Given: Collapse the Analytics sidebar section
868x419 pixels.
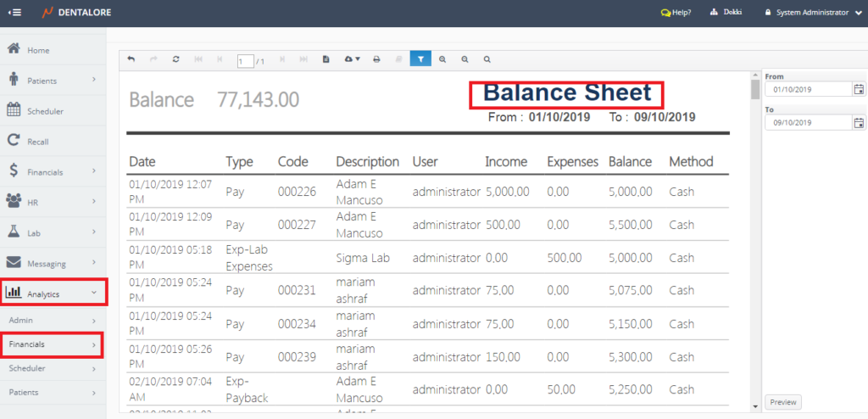Looking at the screenshot, I should [x=53, y=294].
